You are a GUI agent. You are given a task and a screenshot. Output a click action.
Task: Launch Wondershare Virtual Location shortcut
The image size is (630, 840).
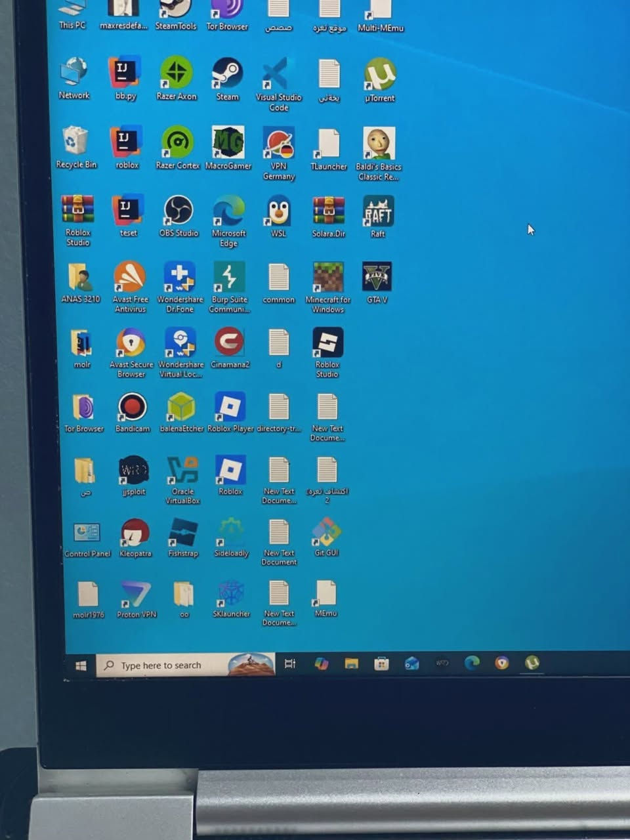[180, 343]
